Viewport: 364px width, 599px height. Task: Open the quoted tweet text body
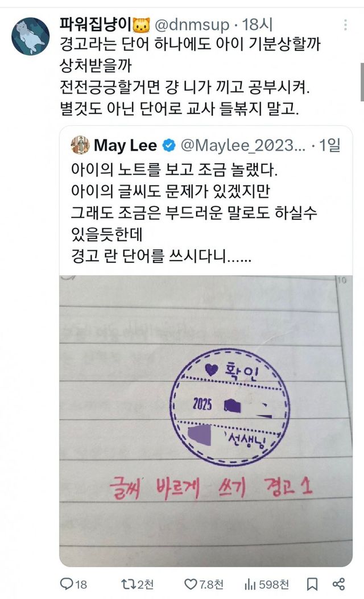(x=194, y=213)
